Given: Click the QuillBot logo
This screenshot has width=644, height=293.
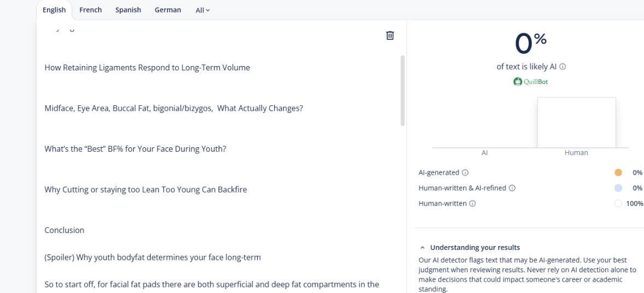Looking at the screenshot, I should (530, 82).
